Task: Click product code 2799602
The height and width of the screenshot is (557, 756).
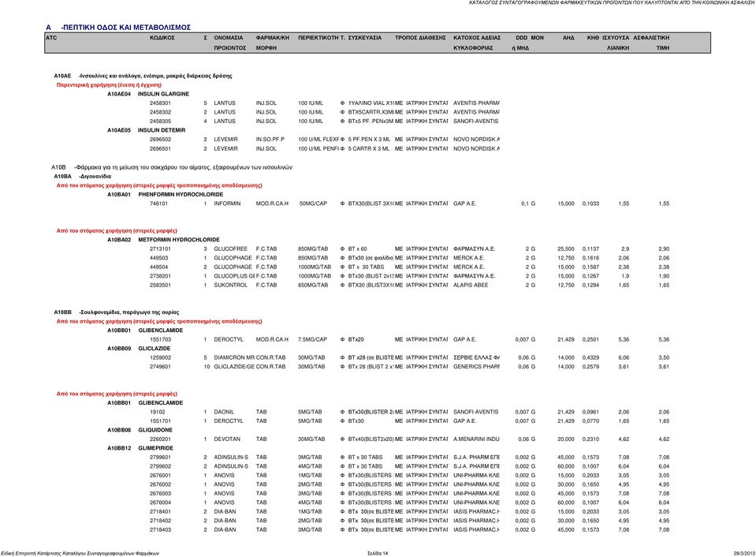Action: [160, 467]
